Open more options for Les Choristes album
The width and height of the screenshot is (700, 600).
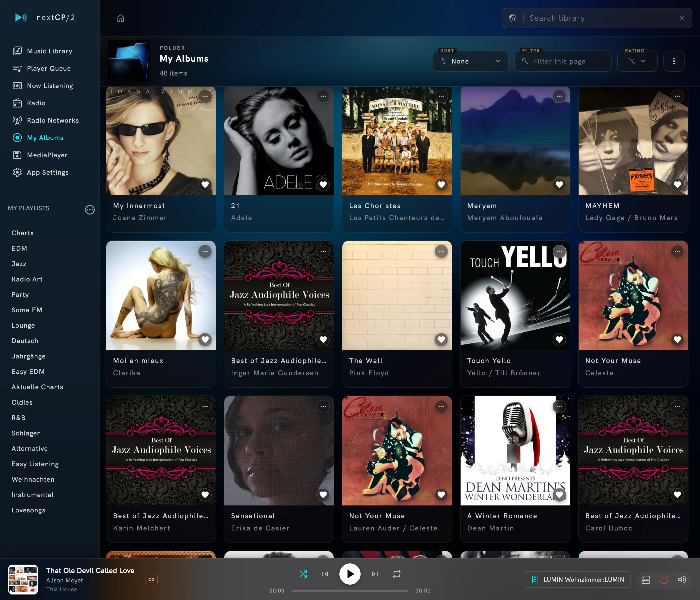coord(441,96)
